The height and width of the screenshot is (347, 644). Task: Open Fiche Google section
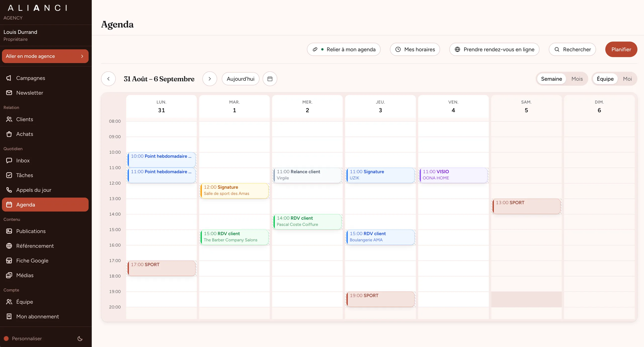click(45, 261)
